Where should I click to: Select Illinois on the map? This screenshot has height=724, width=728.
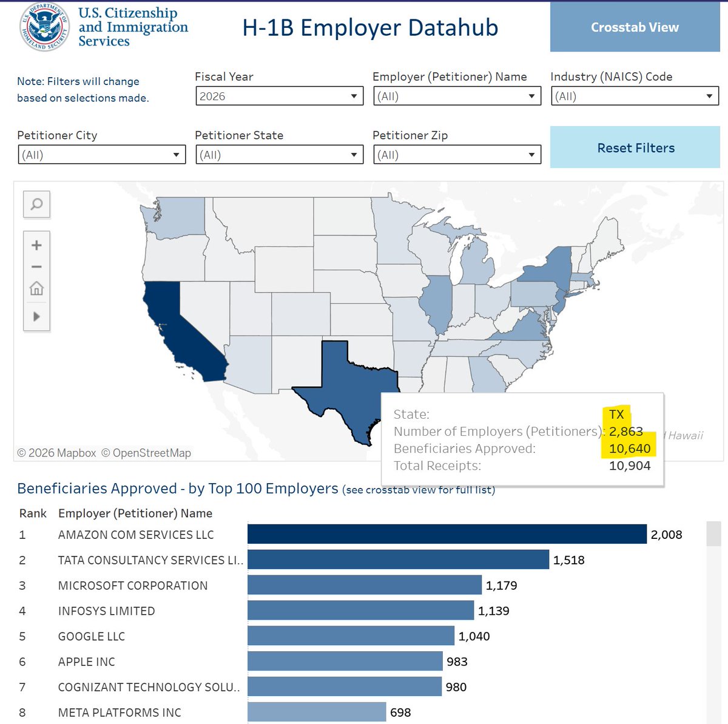coord(437,303)
